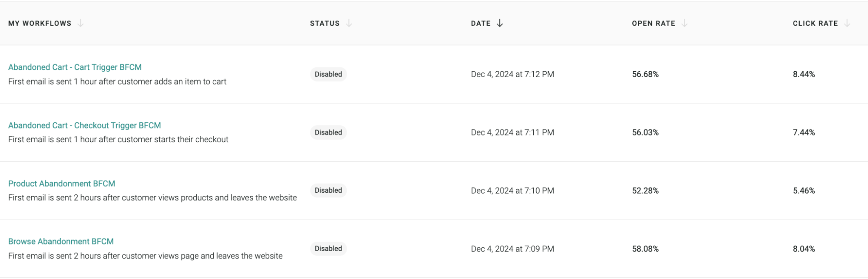This screenshot has height=279, width=868.
Task: Click the Disabled badge for Cart Trigger workflow
Action: 328,74
